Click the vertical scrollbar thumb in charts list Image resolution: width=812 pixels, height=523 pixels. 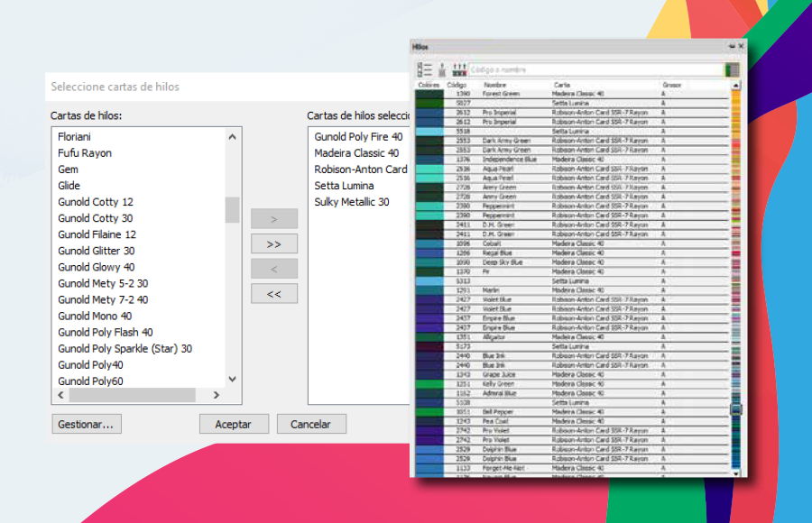(x=232, y=210)
